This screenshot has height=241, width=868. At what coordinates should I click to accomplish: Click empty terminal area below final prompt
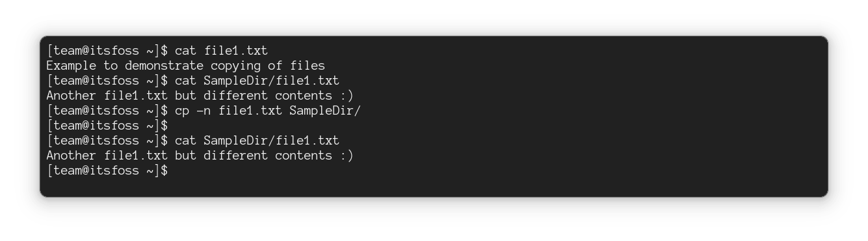pos(434,186)
